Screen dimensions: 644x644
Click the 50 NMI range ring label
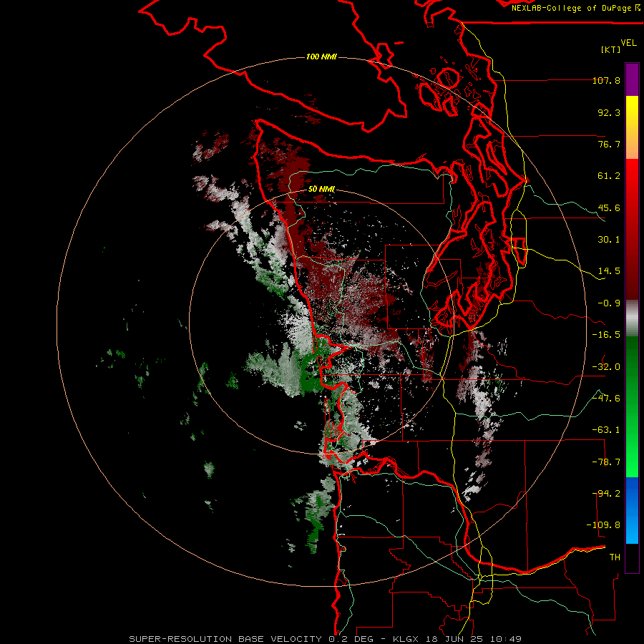point(321,189)
